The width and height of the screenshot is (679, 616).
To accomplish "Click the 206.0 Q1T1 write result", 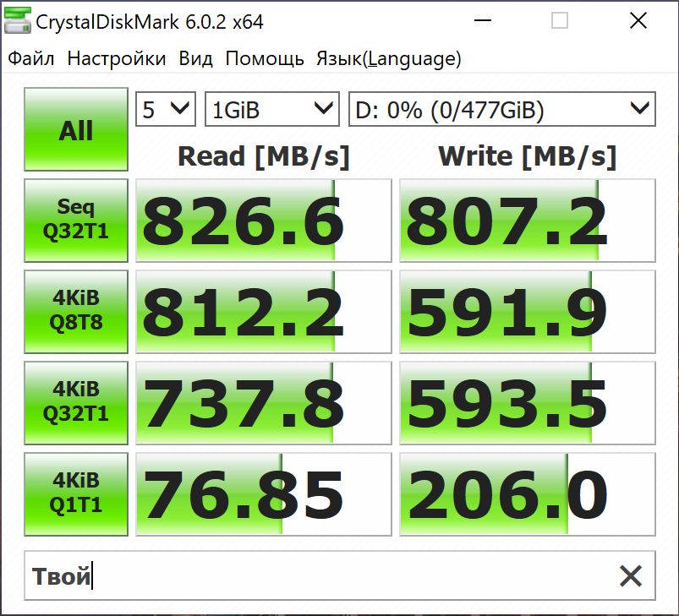I will tap(528, 494).
